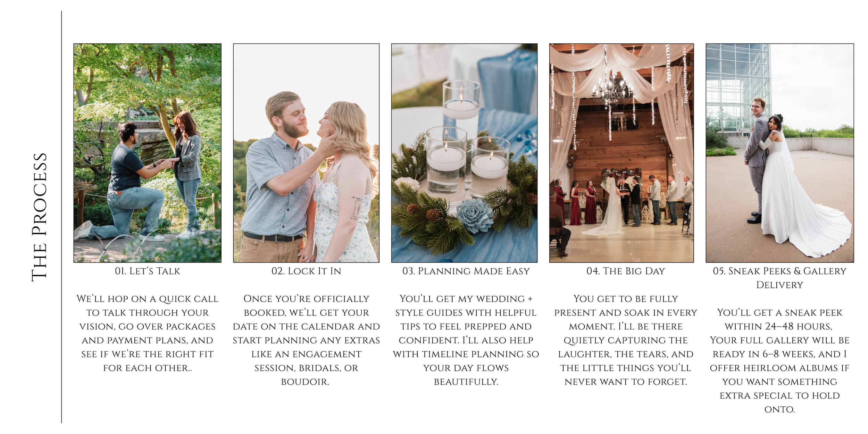This screenshot has height=434, width=868.
Task: Click the blue succulent in centerpiece photo
Action: click(x=474, y=215)
